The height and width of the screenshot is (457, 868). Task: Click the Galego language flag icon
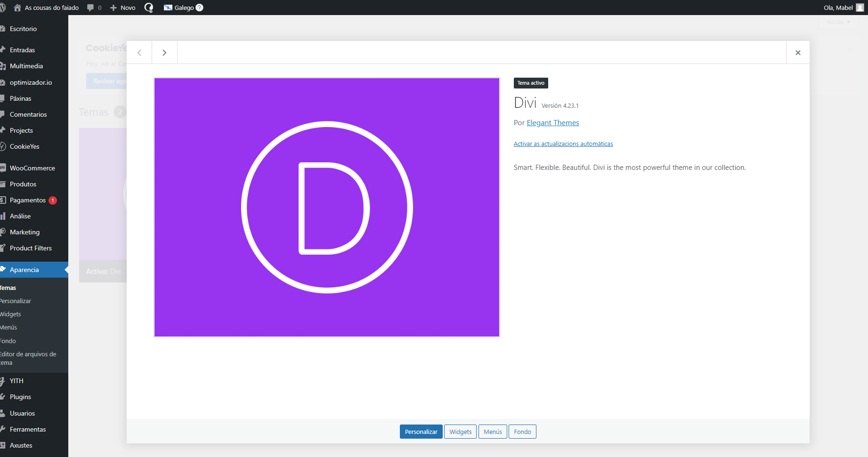[x=168, y=8]
